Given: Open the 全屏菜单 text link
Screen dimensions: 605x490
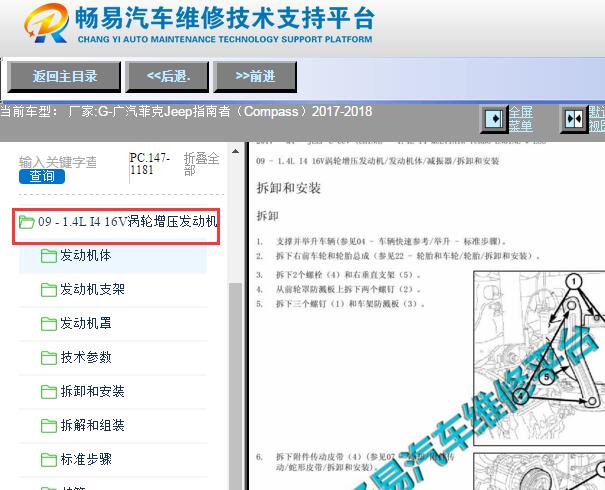Looking at the screenshot, I should click(x=521, y=119).
